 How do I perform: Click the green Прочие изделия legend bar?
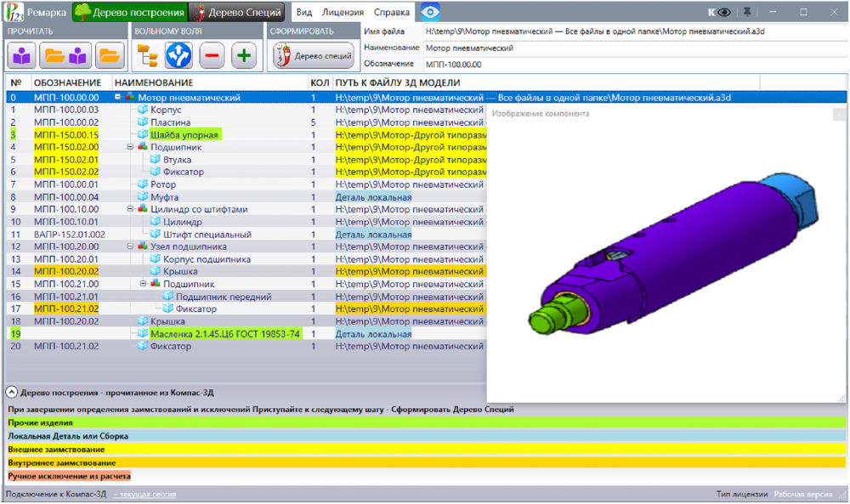426,422
